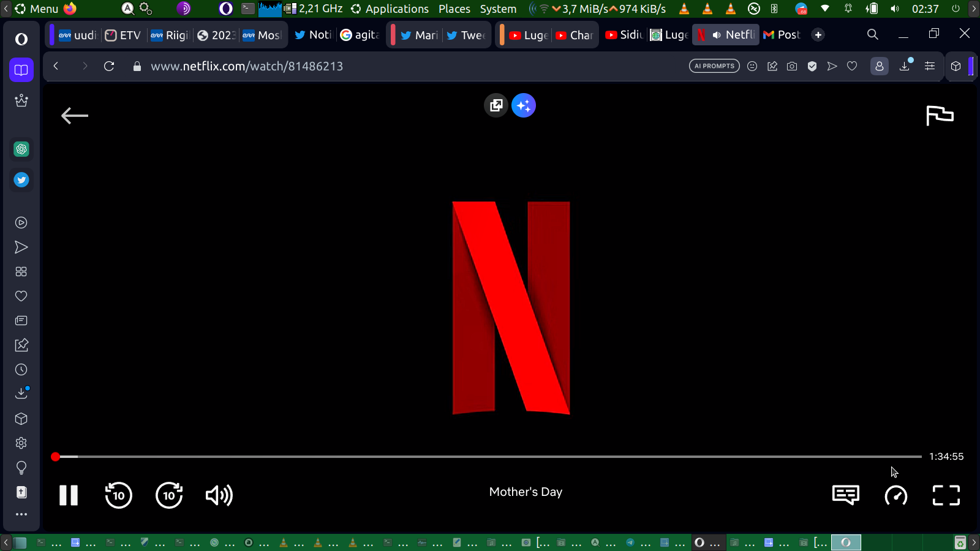Skip forward 10 seconds in video
980x551 pixels.
(x=169, y=495)
